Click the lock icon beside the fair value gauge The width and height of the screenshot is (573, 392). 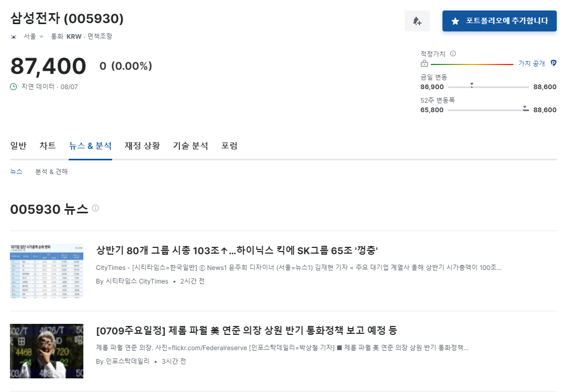(423, 63)
